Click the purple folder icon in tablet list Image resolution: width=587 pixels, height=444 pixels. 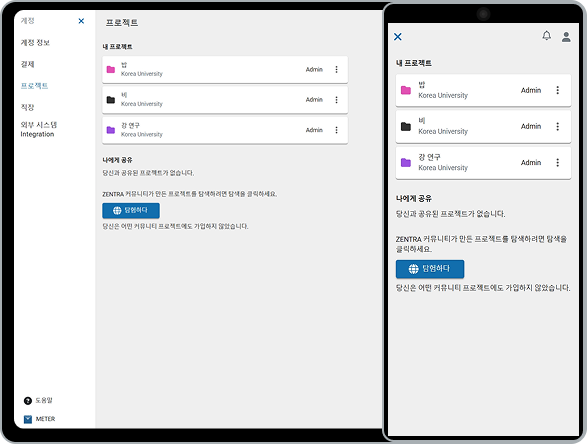point(111,130)
